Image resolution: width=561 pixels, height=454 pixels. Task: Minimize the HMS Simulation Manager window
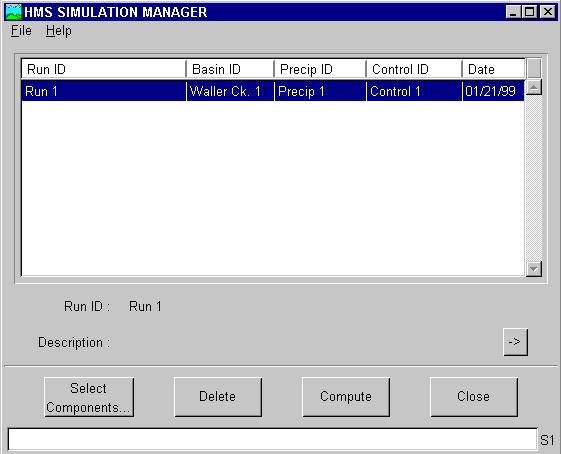513,12
